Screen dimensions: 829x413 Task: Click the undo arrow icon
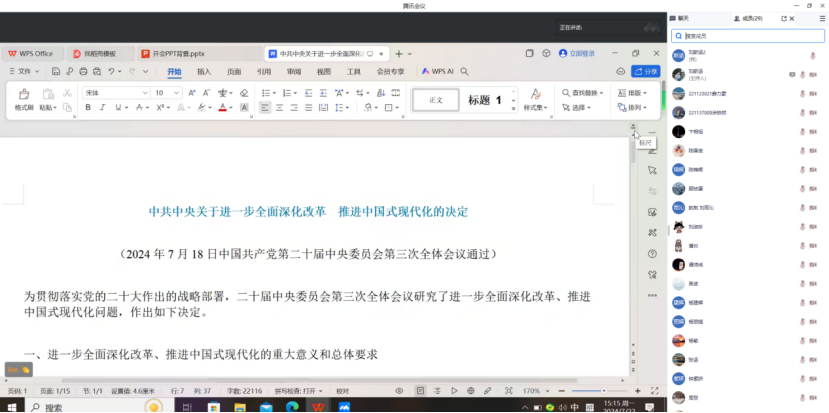pyautogui.click(x=111, y=72)
